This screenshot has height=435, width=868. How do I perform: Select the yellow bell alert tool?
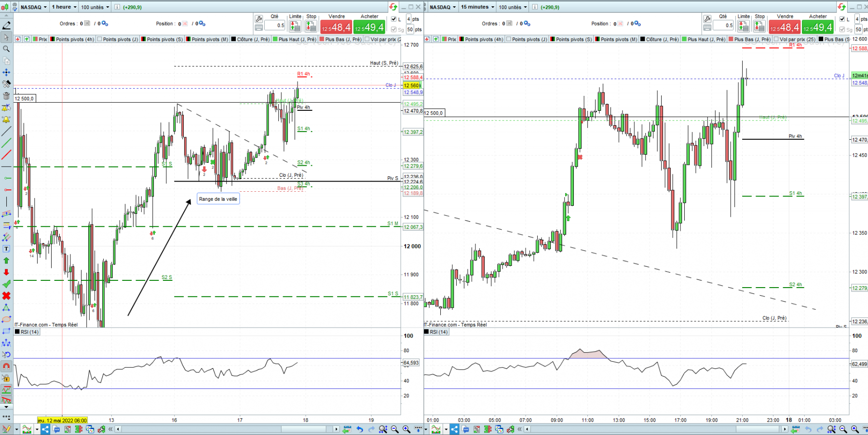coord(6,119)
